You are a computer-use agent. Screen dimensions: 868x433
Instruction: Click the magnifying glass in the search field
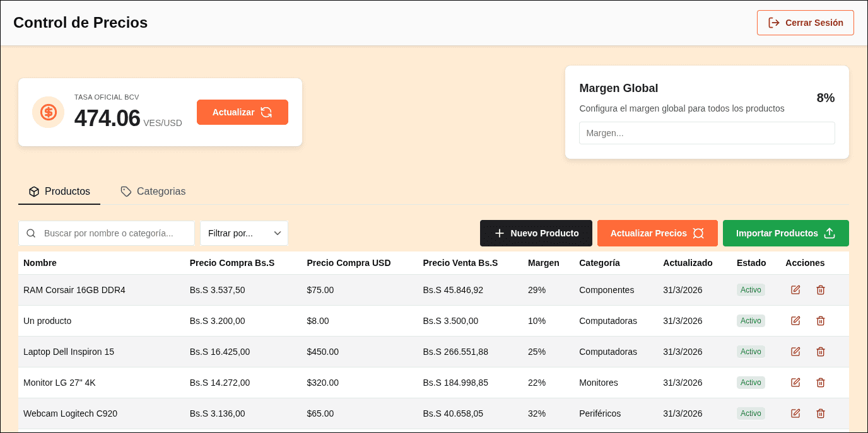[x=30, y=233]
